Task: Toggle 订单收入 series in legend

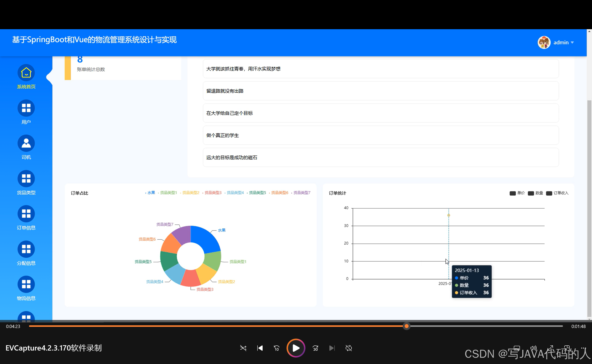Action: pyautogui.click(x=557, y=193)
